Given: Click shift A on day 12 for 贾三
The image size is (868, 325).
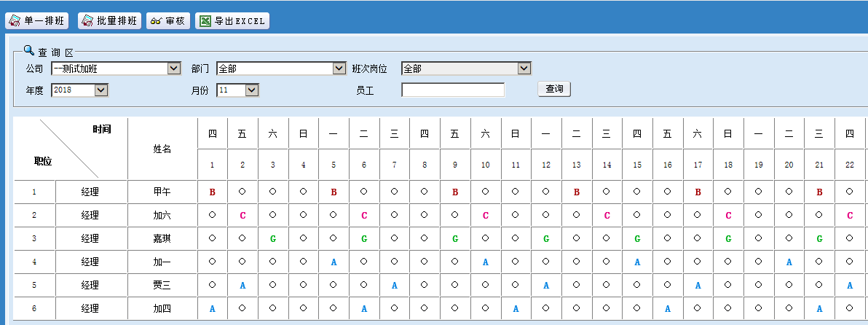Looking at the screenshot, I should click(546, 285).
